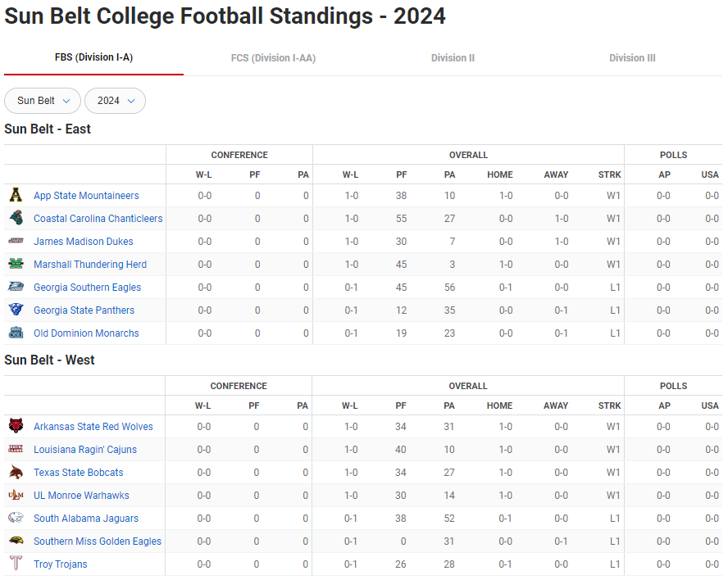Open the James Madison Dukes team link
This screenshot has width=728, height=580.
click(83, 242)
